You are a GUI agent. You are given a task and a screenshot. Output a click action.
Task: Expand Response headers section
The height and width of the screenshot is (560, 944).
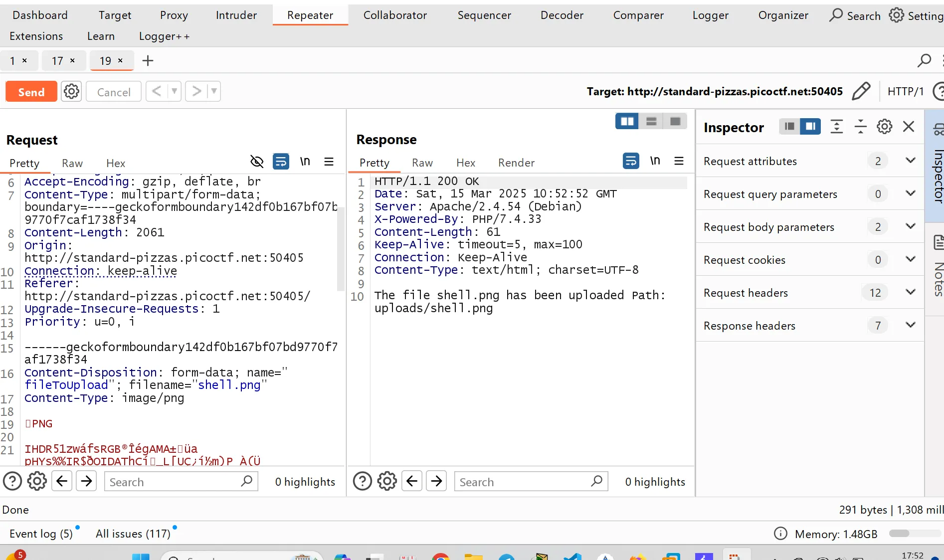[x=810, y=326]
